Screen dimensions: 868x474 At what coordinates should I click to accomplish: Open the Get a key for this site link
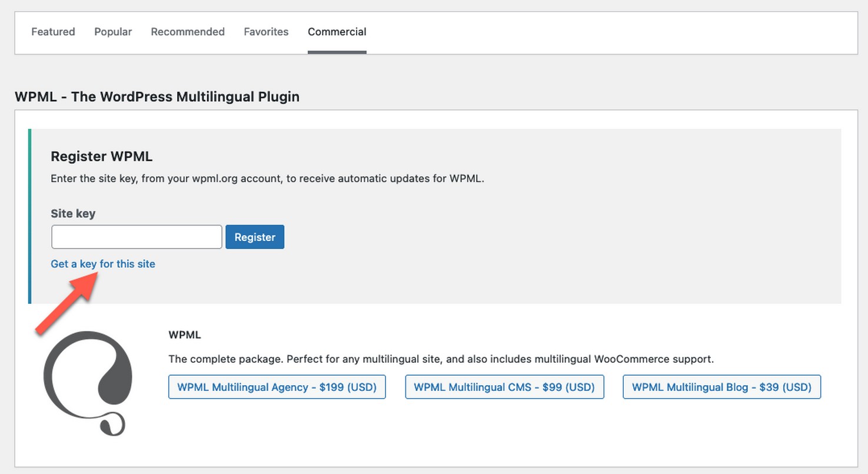pos(103,264)
